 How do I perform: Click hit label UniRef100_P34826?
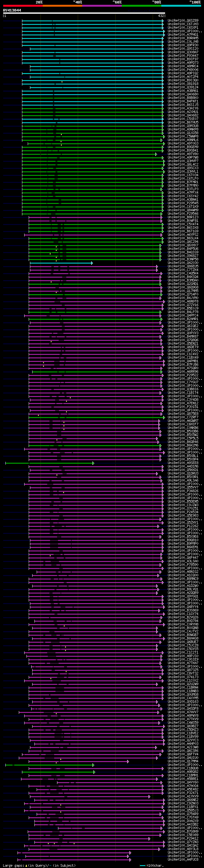[x=183, y=491]
